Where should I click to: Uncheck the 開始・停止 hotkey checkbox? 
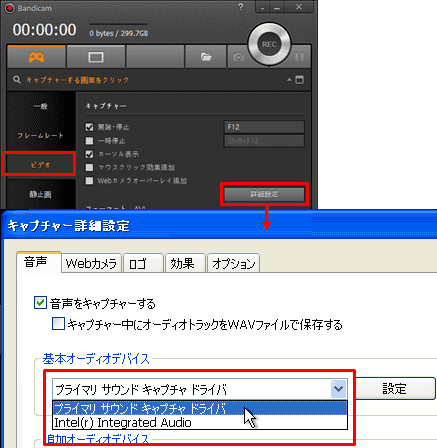[x=89, y=127]
